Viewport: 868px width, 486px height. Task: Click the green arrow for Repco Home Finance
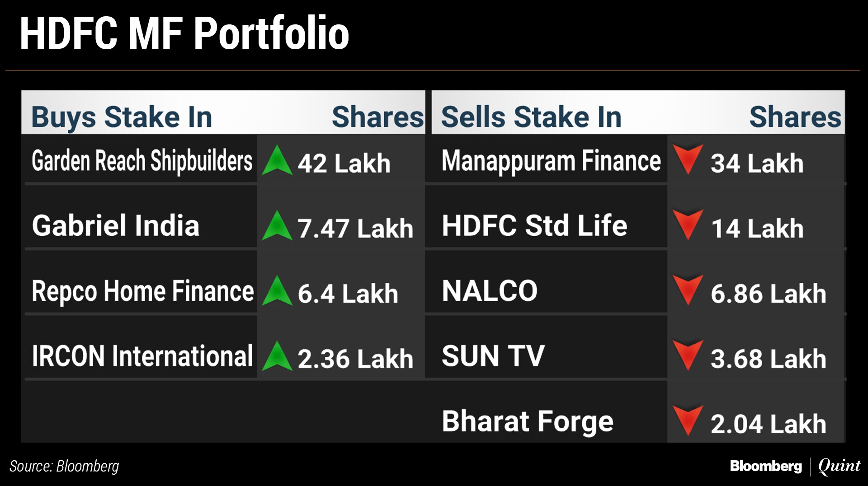coord(277,291)
